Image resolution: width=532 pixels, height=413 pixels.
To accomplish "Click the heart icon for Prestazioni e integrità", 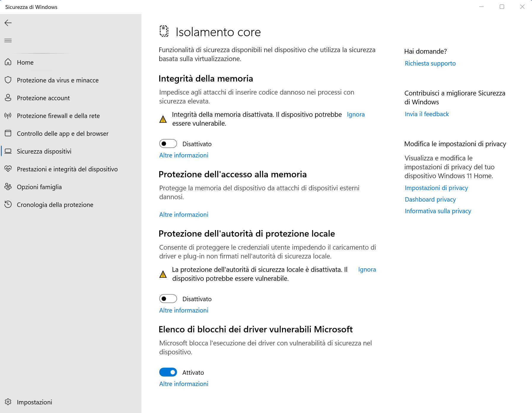I will [x=8, y=169].
